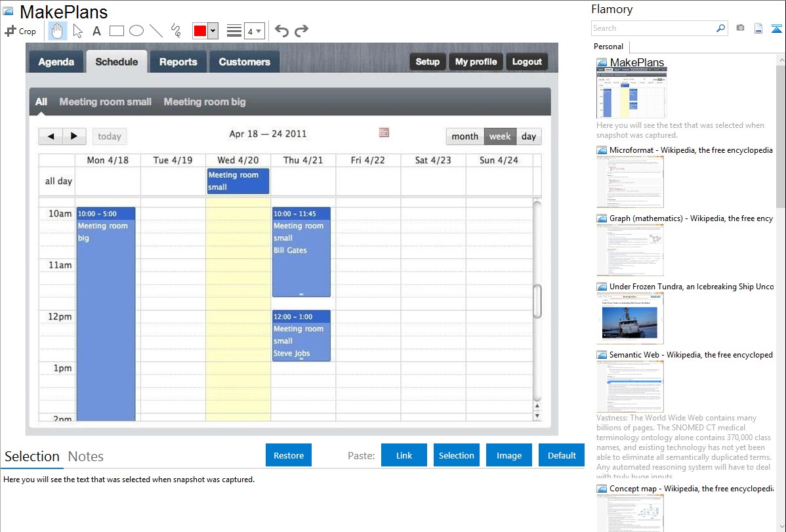786x532 pixels.
Task: Switch calendar to day view
Action: (x=528, y=136)
